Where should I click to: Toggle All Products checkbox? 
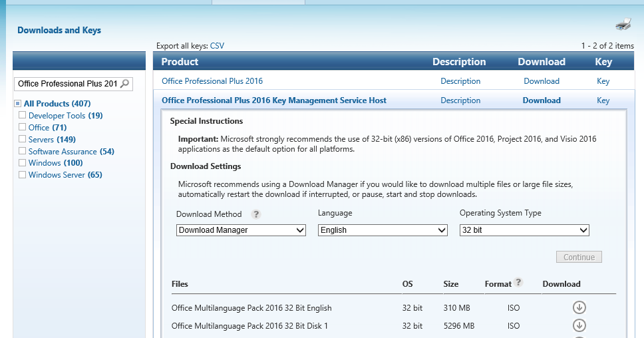[x=18, y=104]
